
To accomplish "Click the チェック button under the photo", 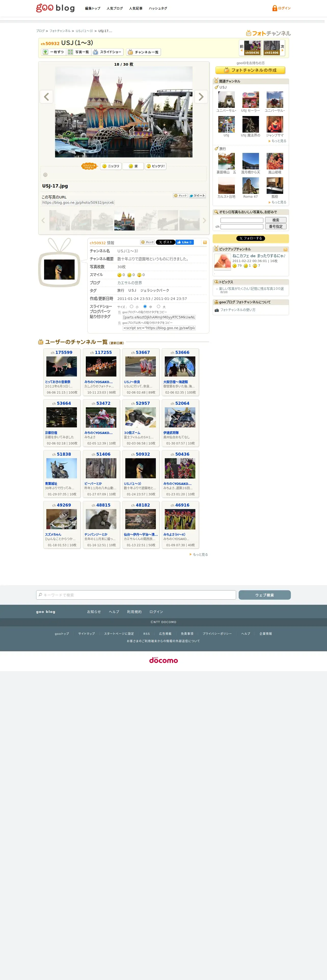I will 180,196.
